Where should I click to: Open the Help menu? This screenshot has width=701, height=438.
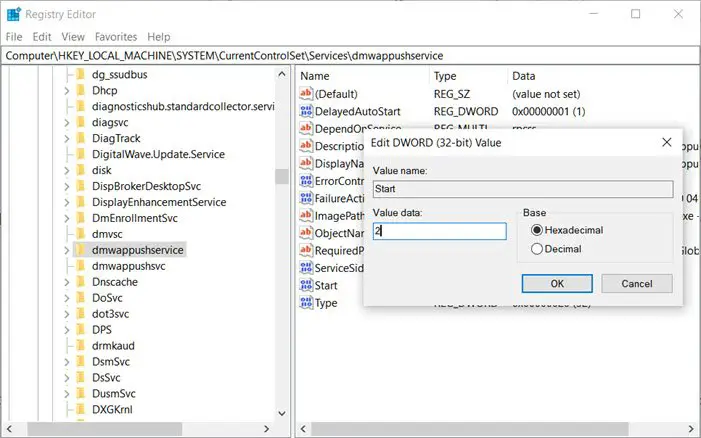tap(159, 37)
